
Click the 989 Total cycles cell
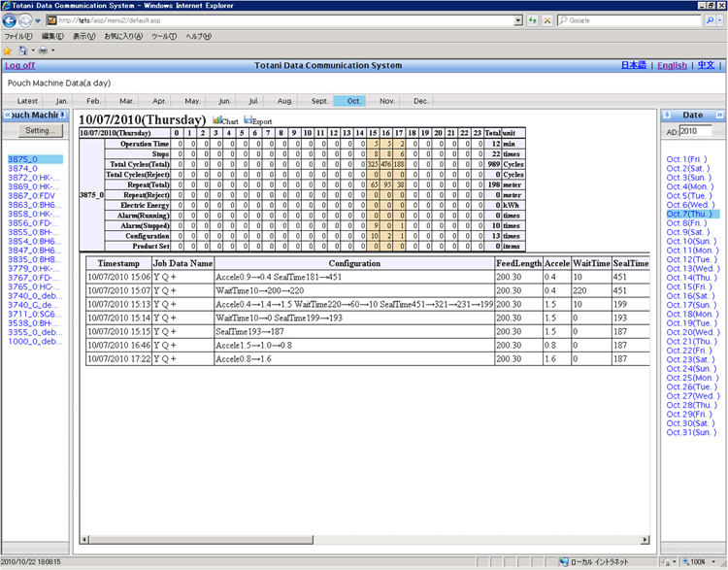pyautogui.click(x=493, y=164)
